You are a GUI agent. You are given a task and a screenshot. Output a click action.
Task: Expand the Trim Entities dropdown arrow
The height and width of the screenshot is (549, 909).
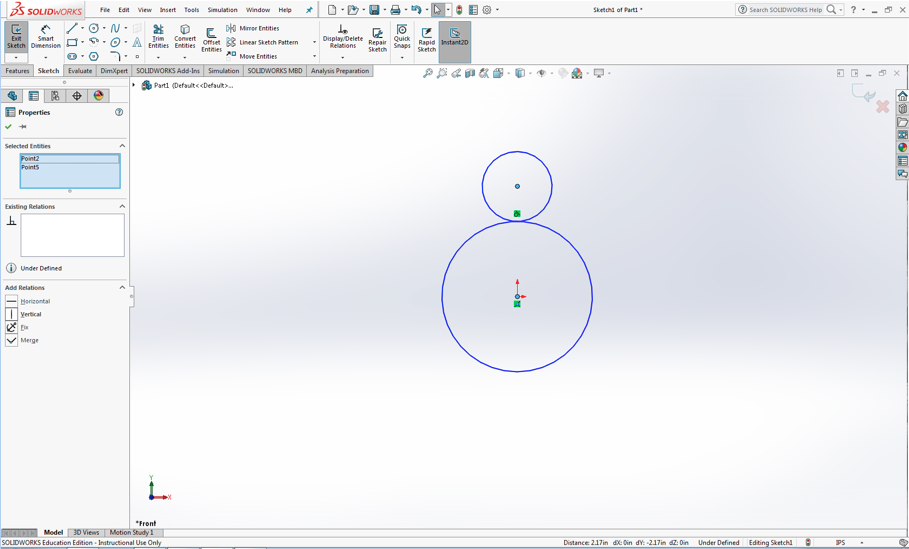[x=158, y=57]
